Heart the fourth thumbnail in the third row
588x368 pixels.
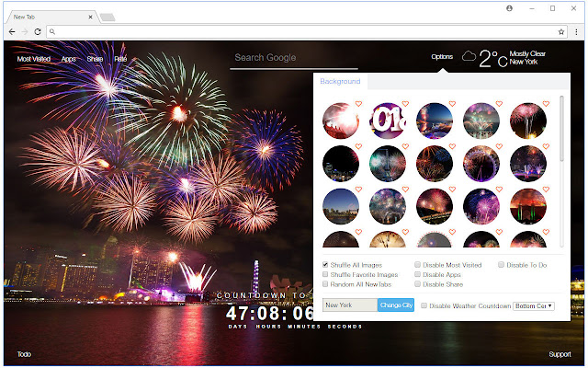pos(499,190)
